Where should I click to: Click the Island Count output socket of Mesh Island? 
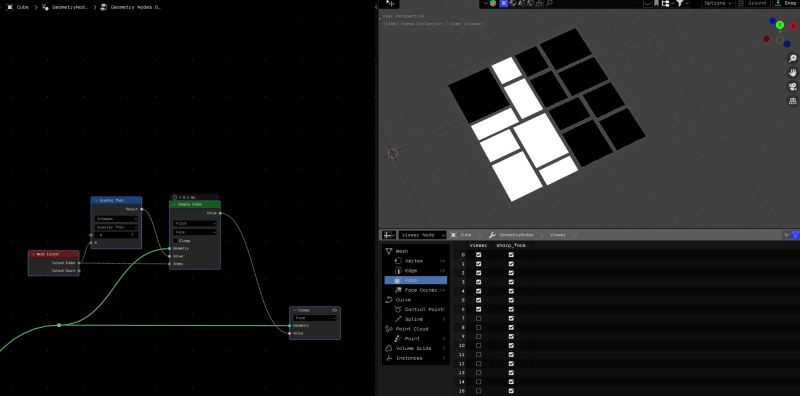79,270
